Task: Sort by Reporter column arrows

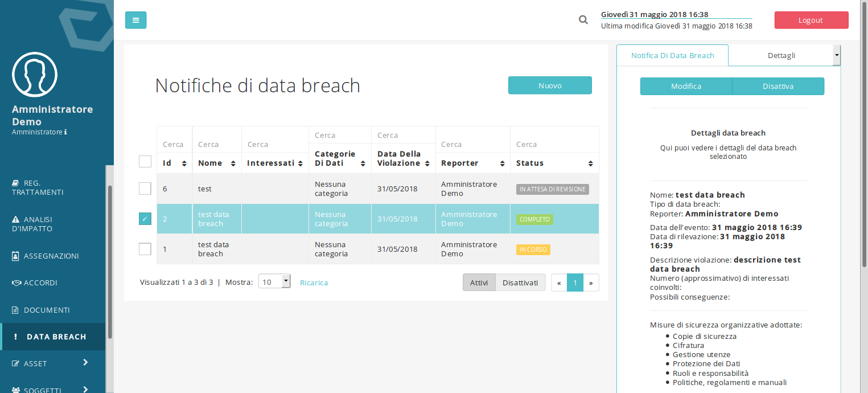Action: [x=502, y=163]
